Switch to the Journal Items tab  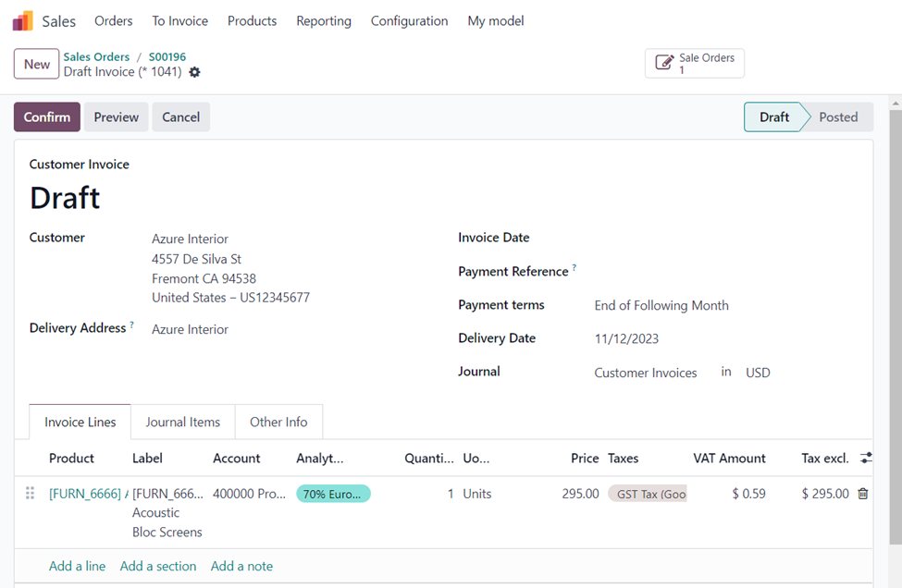click(x=183, y=422)
